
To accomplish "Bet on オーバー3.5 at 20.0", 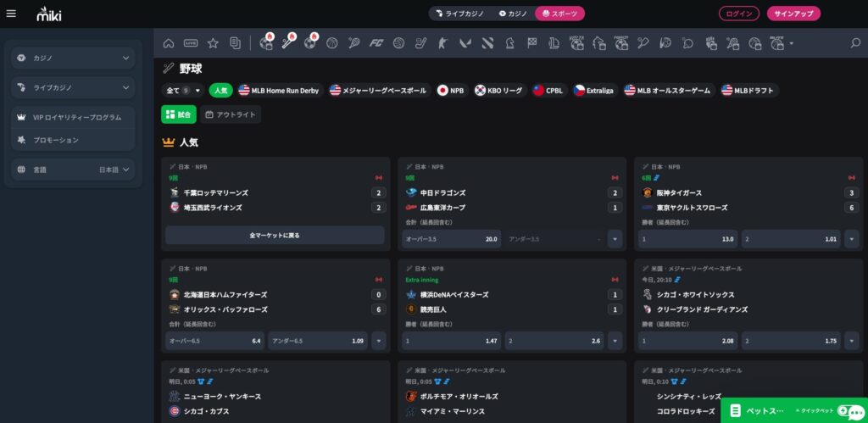I will 451,239.
